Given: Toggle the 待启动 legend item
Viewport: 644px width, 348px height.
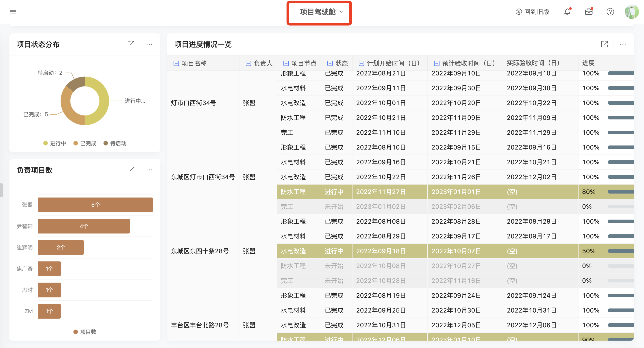Looking at the screenshot, I should 115,143.
